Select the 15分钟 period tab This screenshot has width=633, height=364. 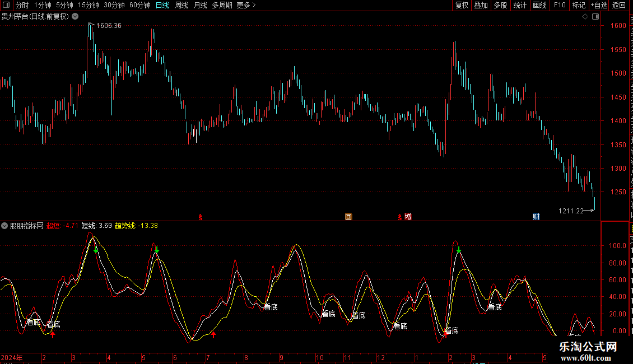[x=89, y=5]
